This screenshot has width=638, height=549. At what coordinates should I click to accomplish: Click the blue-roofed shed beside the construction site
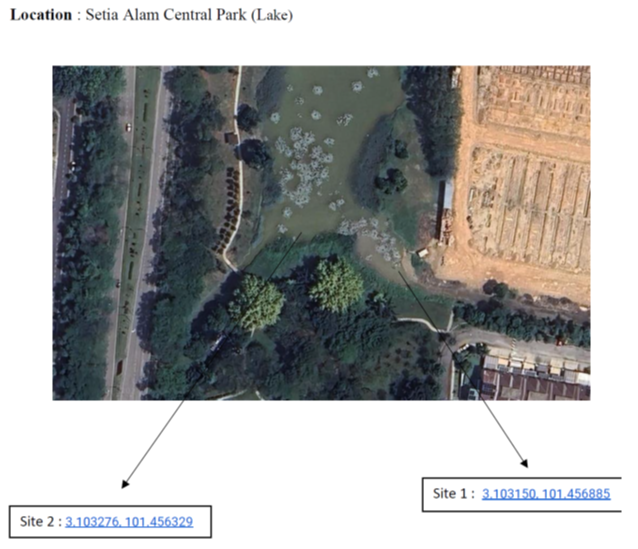pos(448,195)
